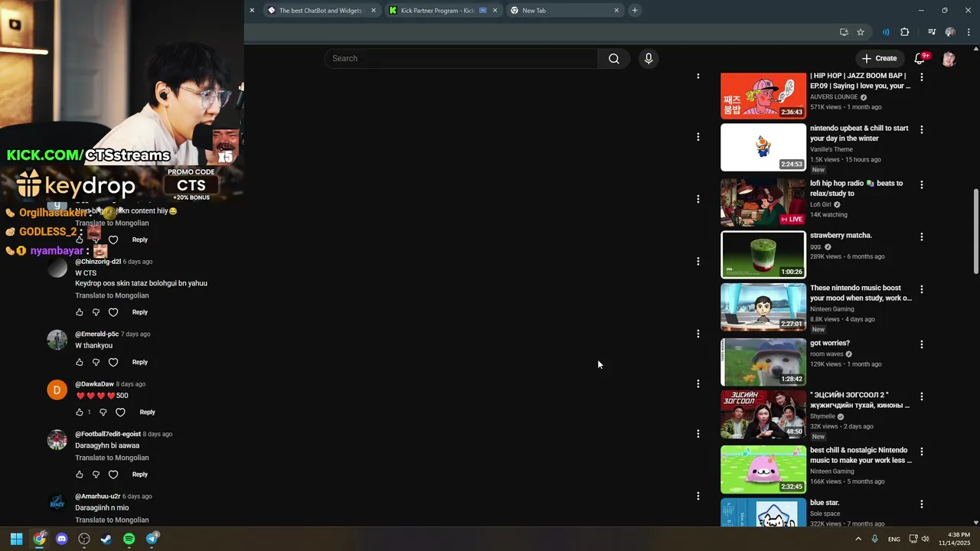Open options menu for got worries video
This screenshot has width=980, height=551.
(921, 345)
